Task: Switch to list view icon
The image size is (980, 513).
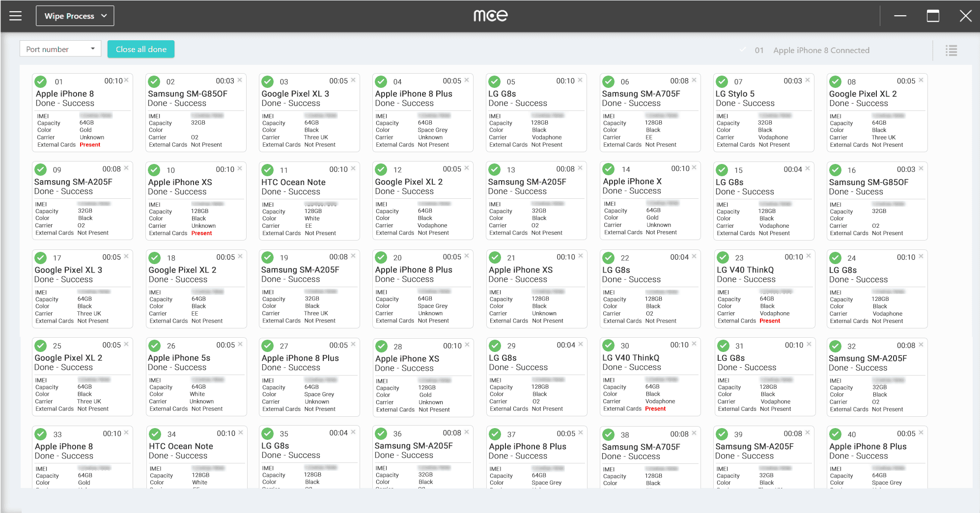Action: coord(952,50)
